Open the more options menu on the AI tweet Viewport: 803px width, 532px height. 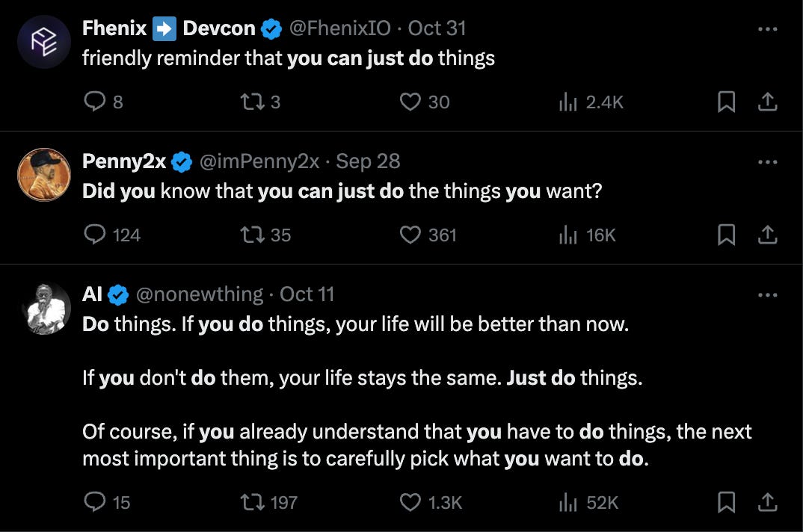click(767, 294)
